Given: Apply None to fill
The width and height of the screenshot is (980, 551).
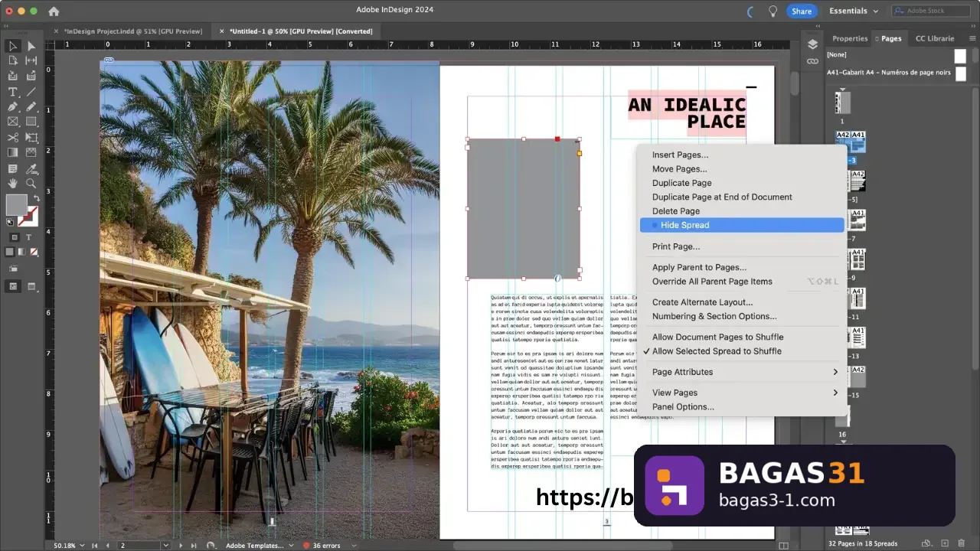Looking at the screenshot, I should (x=34, y=252).
